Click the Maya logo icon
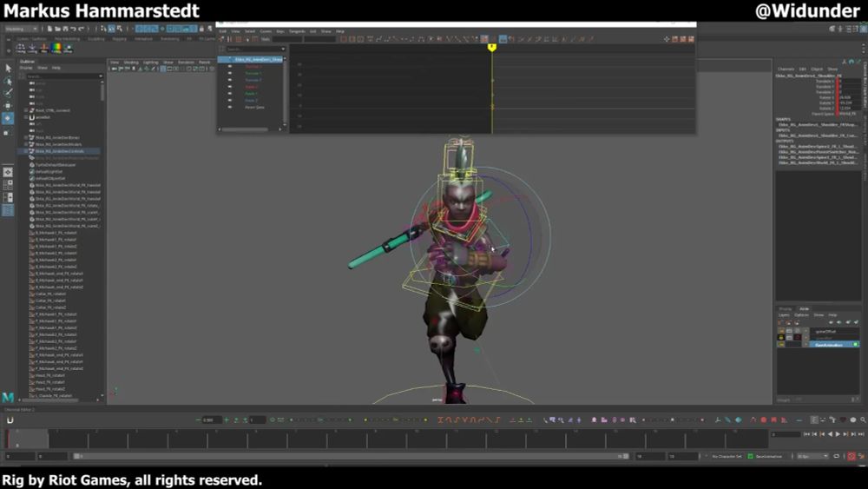This screenshot has width=868, height=489. [x=8, y=397]
